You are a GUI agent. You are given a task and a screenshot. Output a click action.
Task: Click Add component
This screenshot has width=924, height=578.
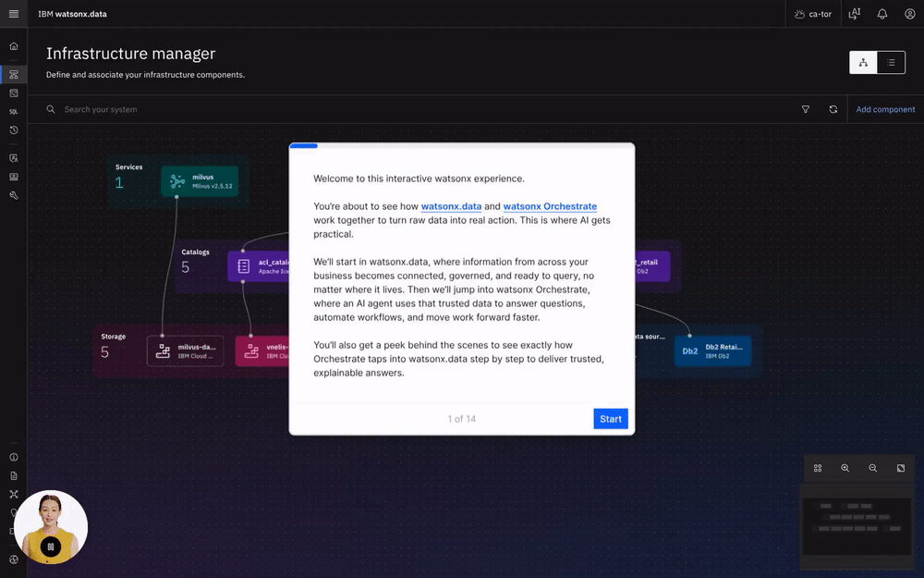[x=886, y=109]
